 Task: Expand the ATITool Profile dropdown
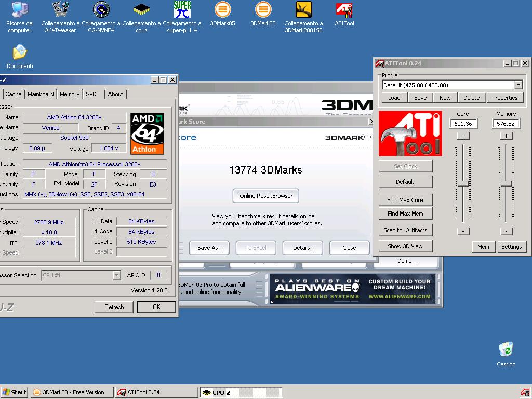pos(518,85)
